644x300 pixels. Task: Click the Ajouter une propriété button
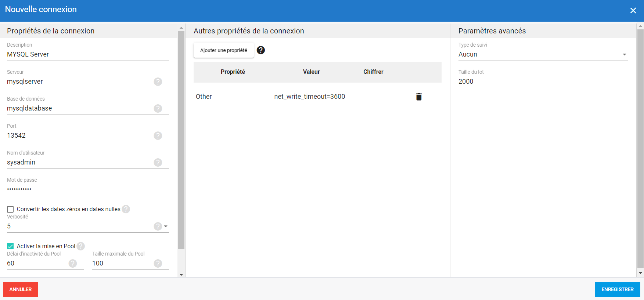(x=223, y=50)
